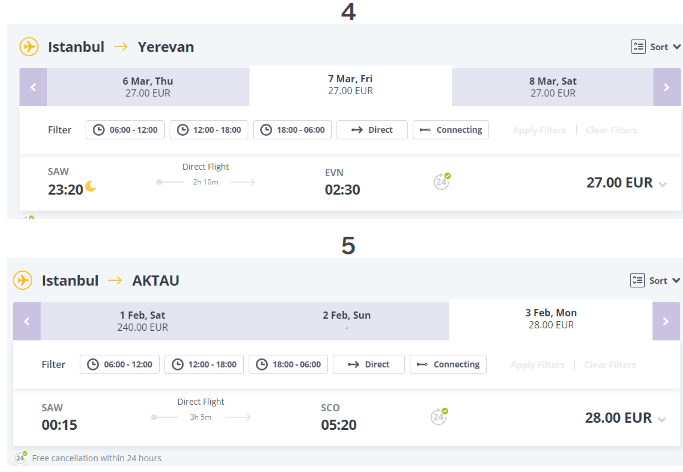Toggle 06:00 - 12:00 filter for Yerevan flights

(125, 130)
